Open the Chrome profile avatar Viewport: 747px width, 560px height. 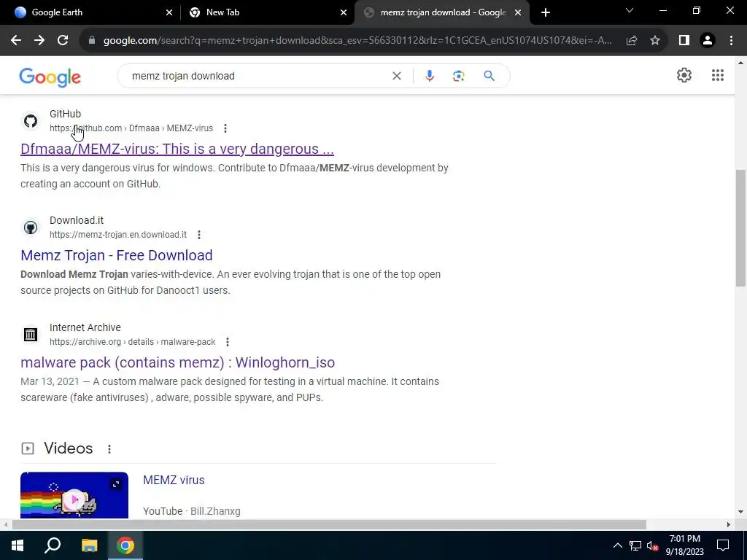pyautogui.click(x=708, y=41)
